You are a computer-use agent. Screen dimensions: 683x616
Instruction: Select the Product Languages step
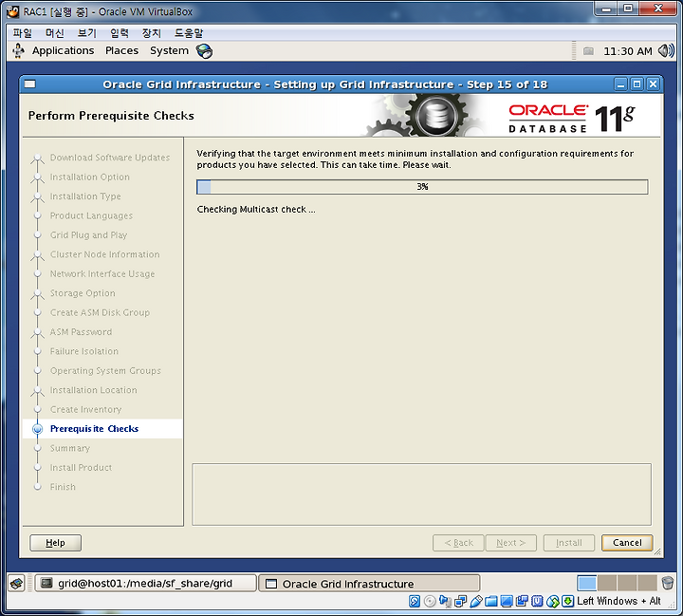pyautogui.click(x=91, y=215)
